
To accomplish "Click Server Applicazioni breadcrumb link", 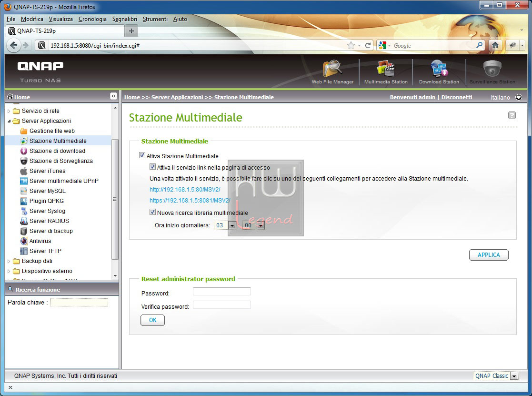I will 177,97.
